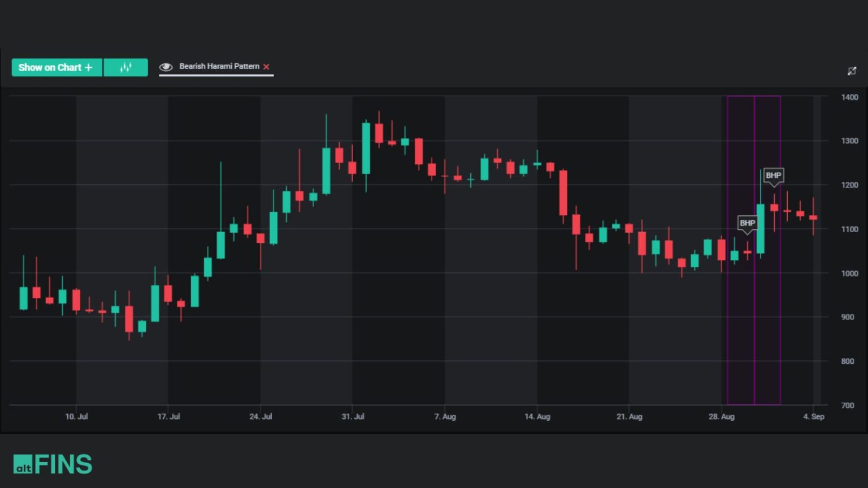Click the 31. Jul date label
This screenshot has height=488, width=868.
click(353, 417)
